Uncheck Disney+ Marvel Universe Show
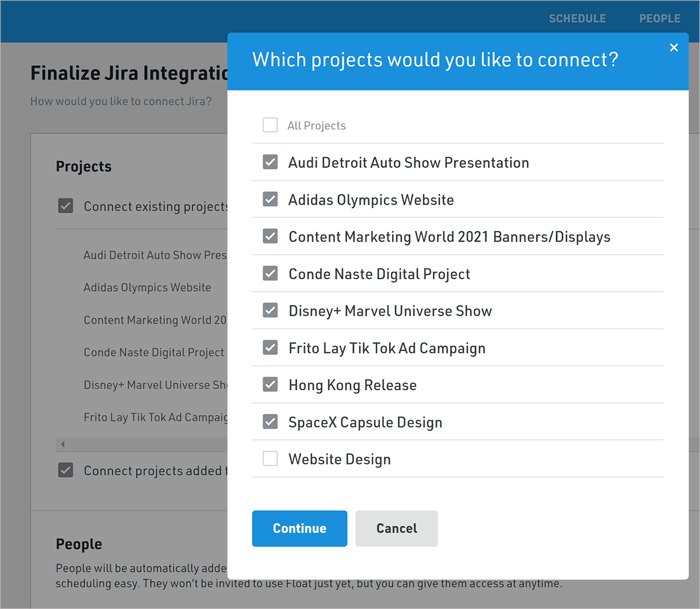The width and height of the screenshot is (700, 609). 270,310
